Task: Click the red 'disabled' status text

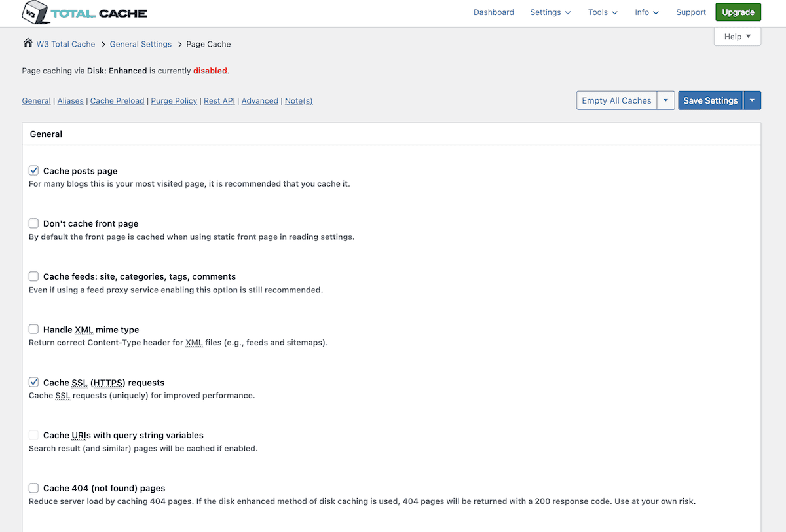Action: [210, 71]
